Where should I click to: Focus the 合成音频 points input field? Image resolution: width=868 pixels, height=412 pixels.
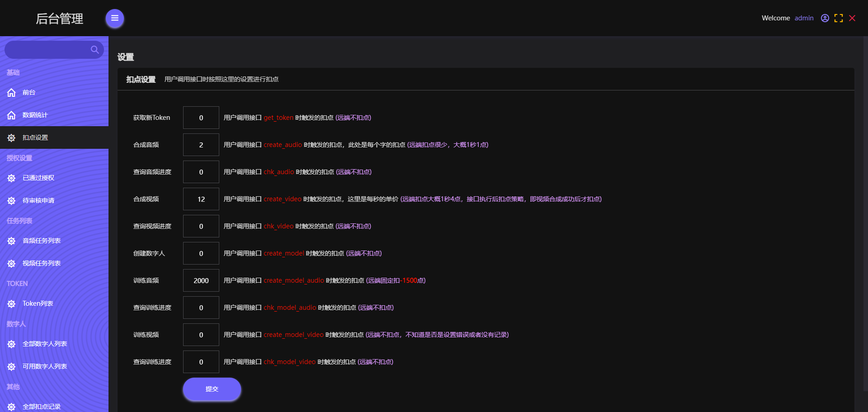pyautogui.click(x=201, y=145)
